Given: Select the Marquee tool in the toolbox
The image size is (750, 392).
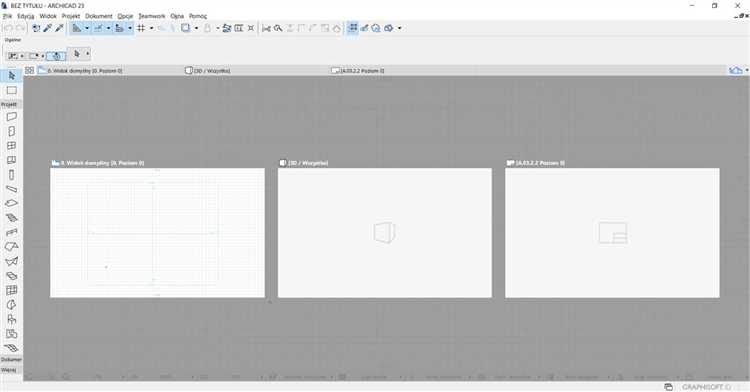Looking at the screenshot, I should [11, 90].
